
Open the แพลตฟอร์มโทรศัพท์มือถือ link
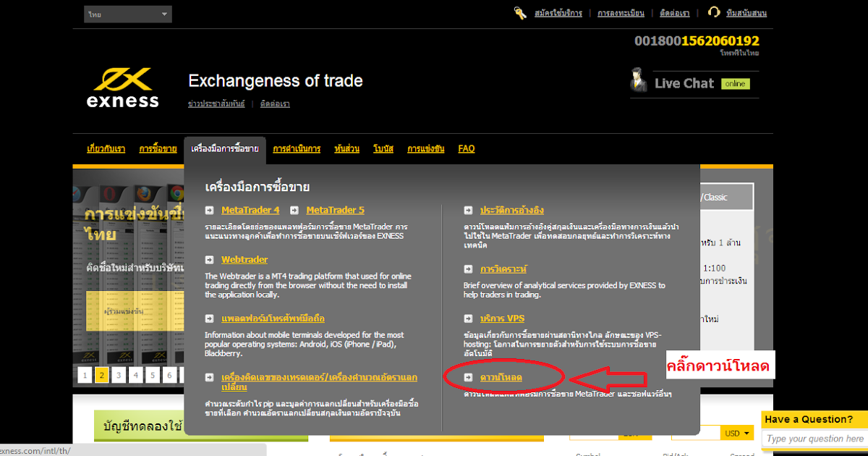[x=273, y=318]
